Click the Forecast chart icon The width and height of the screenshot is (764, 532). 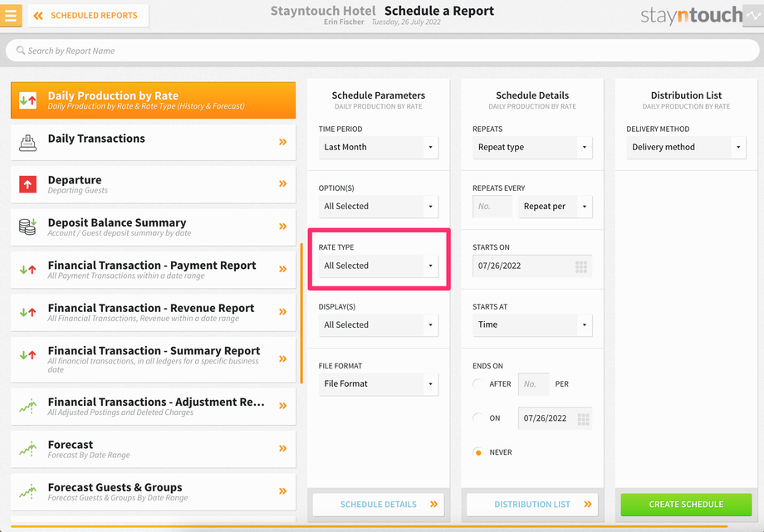pyautogui.click(x=27, y=449)
